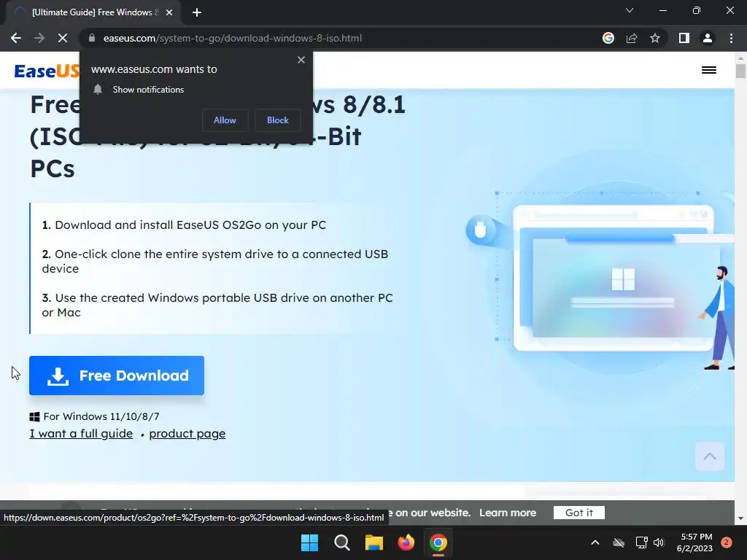
Task: Open the notification center badge
Action: pos(727,542)
